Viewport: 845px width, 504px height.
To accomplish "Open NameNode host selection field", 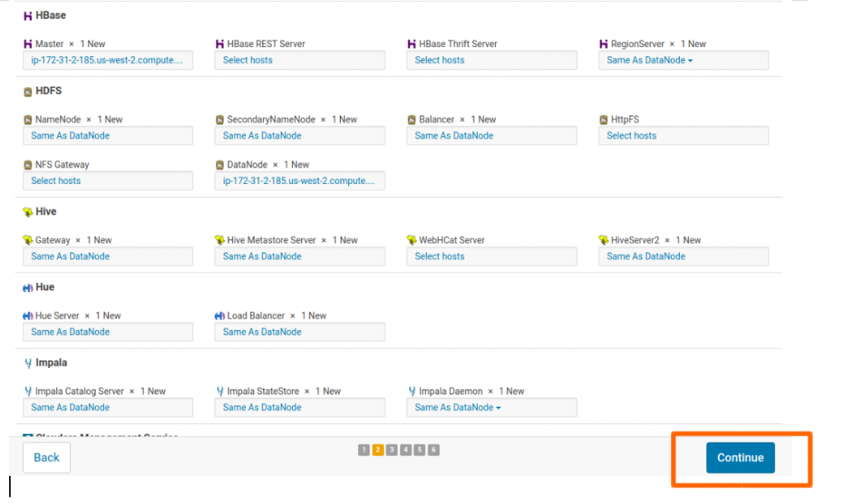I will coord(107,136).
